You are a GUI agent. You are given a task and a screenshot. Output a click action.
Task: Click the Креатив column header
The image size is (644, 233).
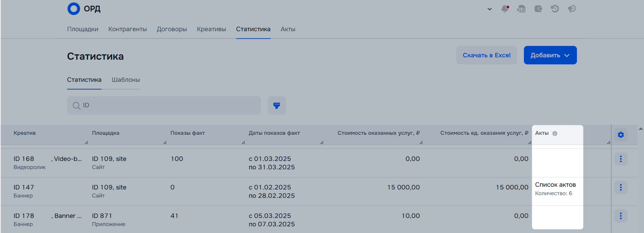tap(24, 133)
